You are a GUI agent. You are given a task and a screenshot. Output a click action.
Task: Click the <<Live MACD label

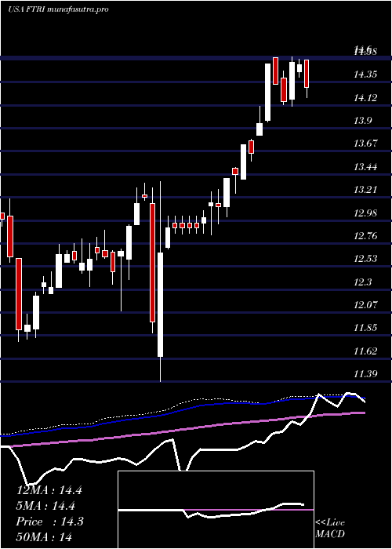coord(330,529)
